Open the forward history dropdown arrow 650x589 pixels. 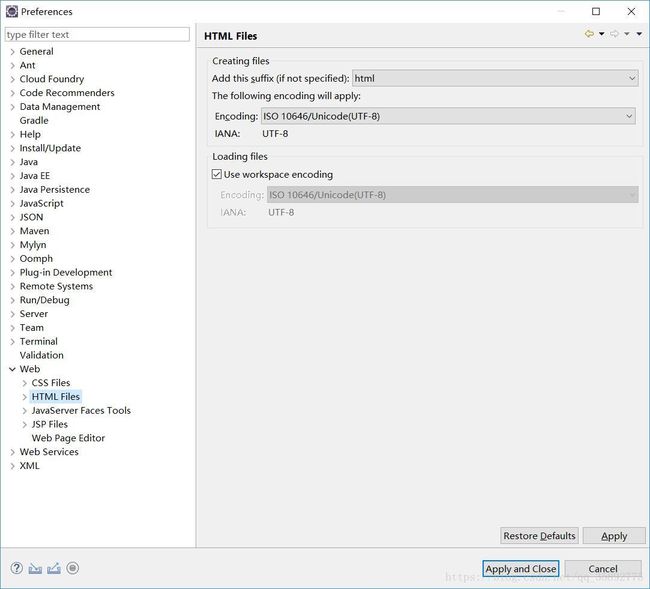[627, 34]
